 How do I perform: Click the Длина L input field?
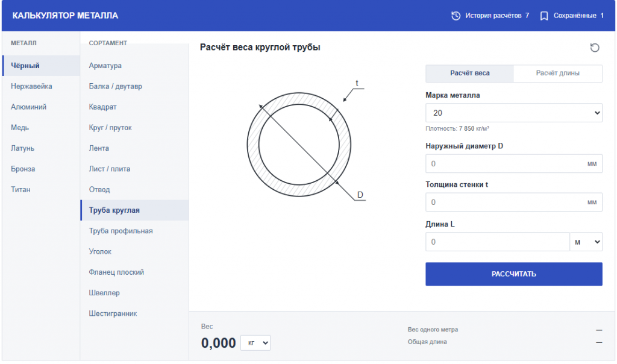[497, 242]
